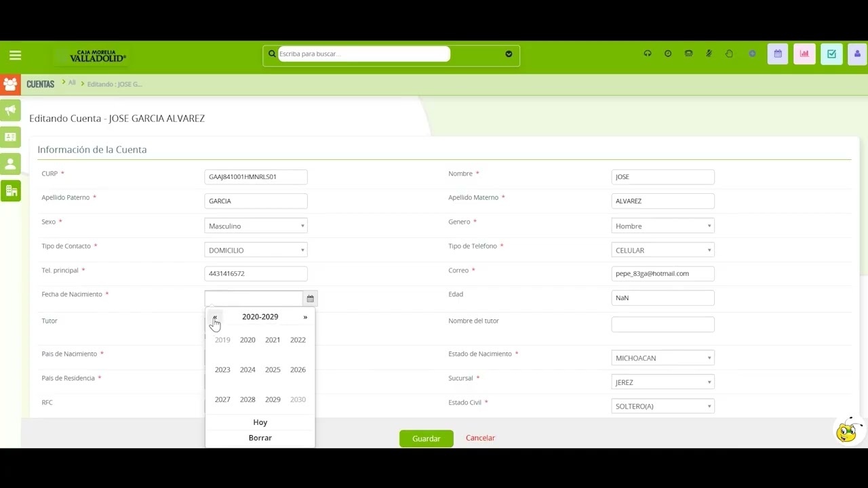Viewport: 868px width, 488px height.
Task: Open the 'All' breadcrumb link
Action: 72,83
